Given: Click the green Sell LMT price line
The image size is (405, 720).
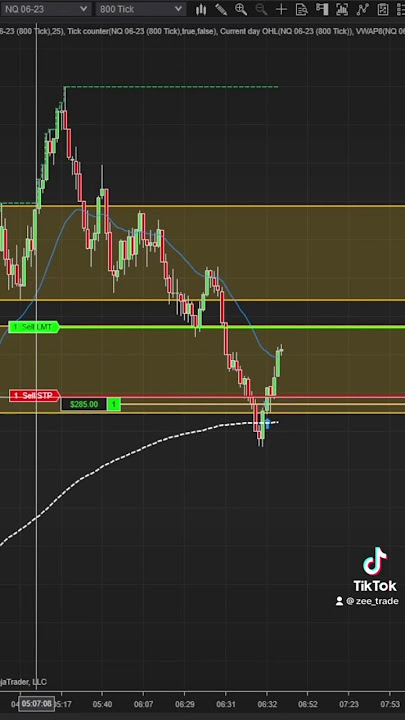Looking at the screenshot, I should coord(232,327).
